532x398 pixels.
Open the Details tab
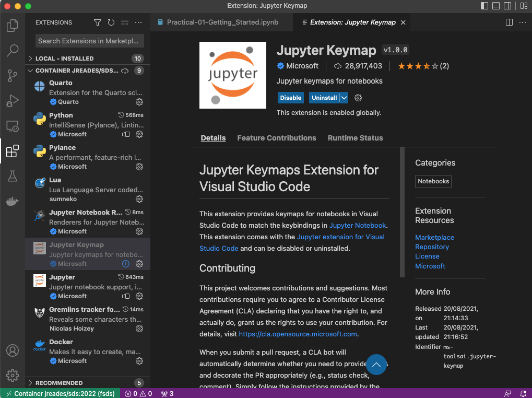pyautogui.click(x=213, y=138)
